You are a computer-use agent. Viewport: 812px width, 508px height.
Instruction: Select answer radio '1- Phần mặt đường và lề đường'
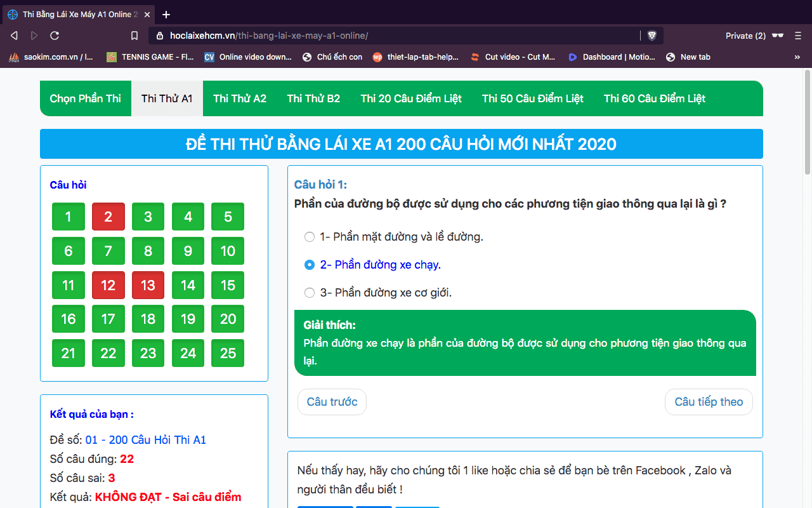310,237
